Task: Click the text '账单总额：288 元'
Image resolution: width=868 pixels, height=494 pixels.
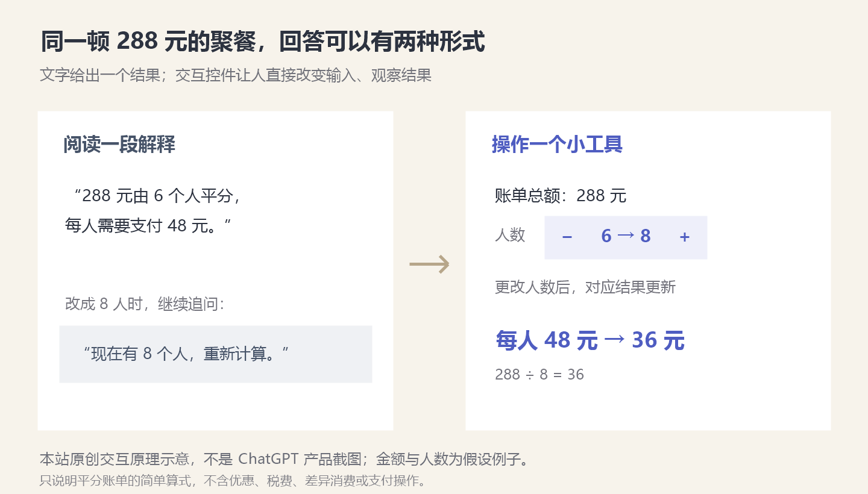Action: click(561, 196)
